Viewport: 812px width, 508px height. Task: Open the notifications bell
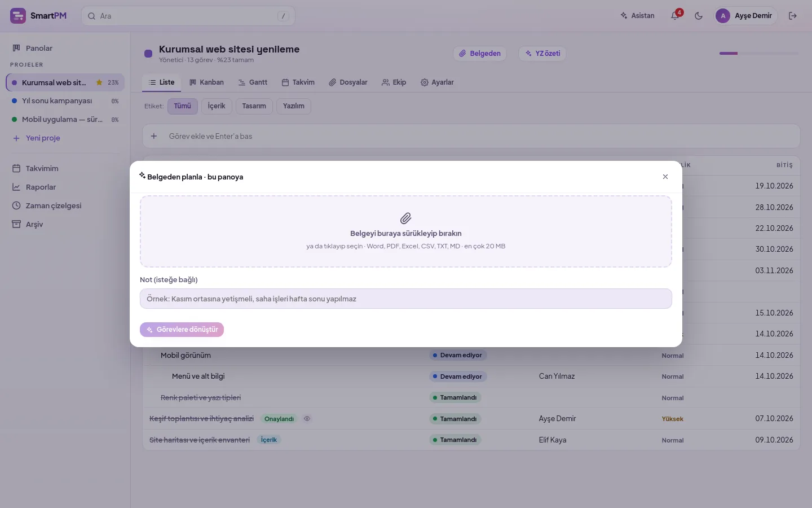point(675,16)
